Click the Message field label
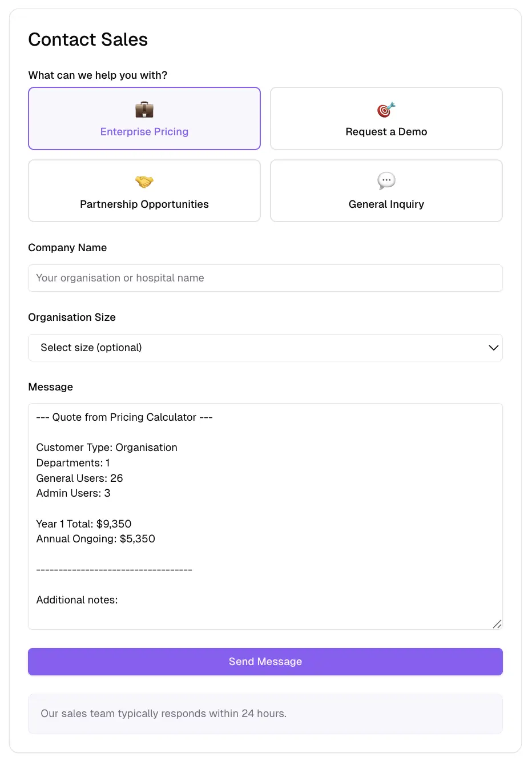 [50, 387]
